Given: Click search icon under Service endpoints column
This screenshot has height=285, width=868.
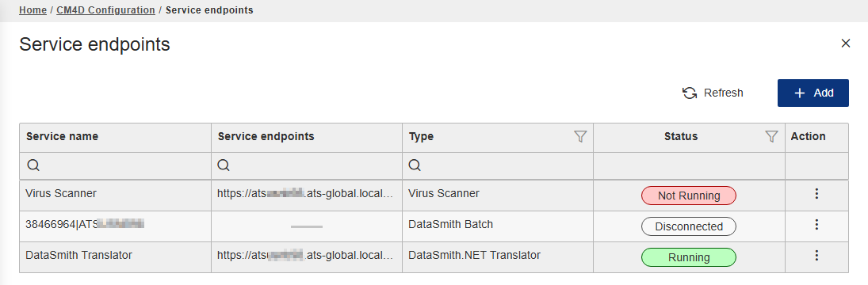Looking at the screenshot, I should click(x=224, y=165).
